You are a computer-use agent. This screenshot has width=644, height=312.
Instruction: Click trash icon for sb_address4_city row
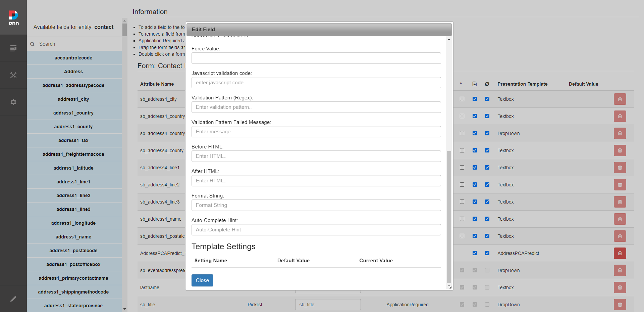[620, 99]
